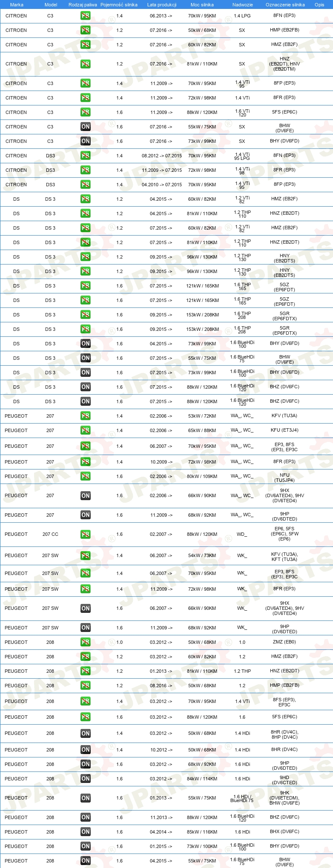The image size is (333, 868).
Task: Click the '65kW / 88KM' power cell
Action: pyautogui.click(x=202, y=430)
